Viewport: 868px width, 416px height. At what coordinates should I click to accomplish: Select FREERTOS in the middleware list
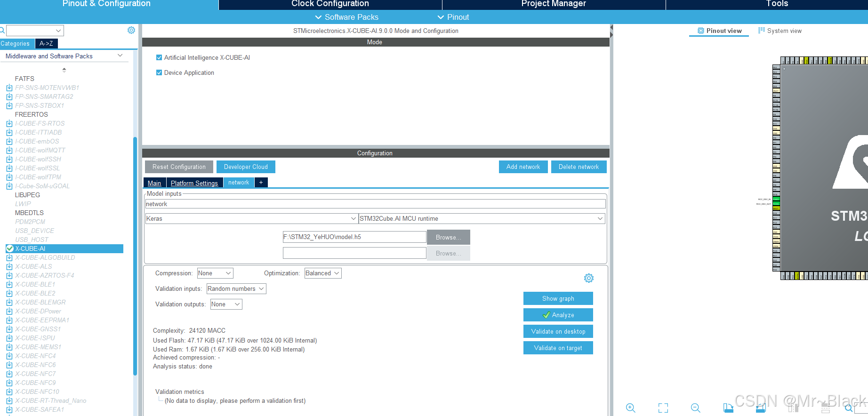point(32,114)
